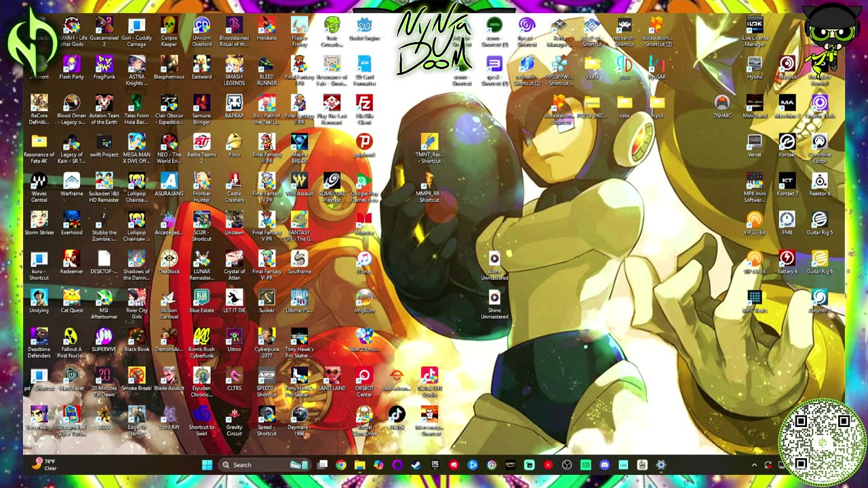Select the Heiskate desktop icon
The width and height of the screenshot is (868, 488).
[267, 29]
